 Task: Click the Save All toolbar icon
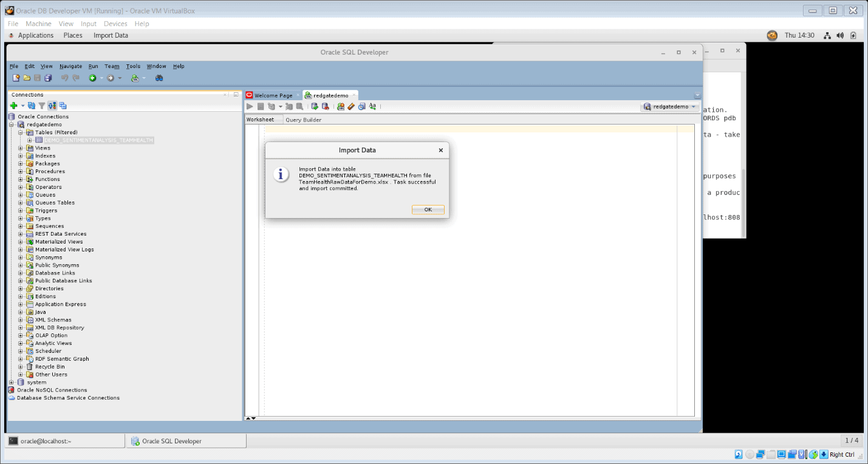pos(48,78)
